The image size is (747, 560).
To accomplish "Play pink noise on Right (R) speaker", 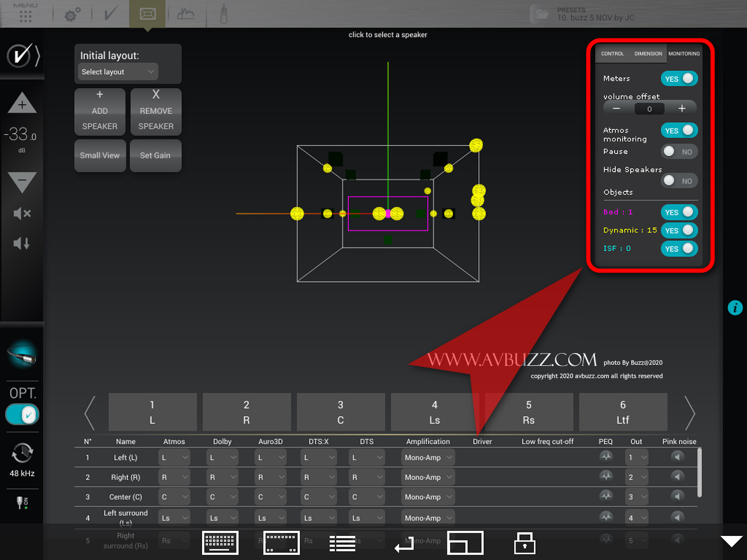I will (x=677, y=477).
